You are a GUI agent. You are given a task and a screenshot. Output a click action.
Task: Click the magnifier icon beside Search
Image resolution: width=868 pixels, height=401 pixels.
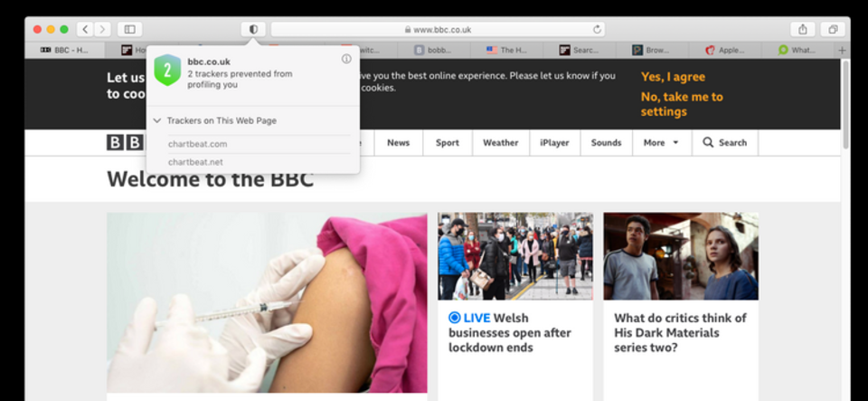[x=707, y=142]
